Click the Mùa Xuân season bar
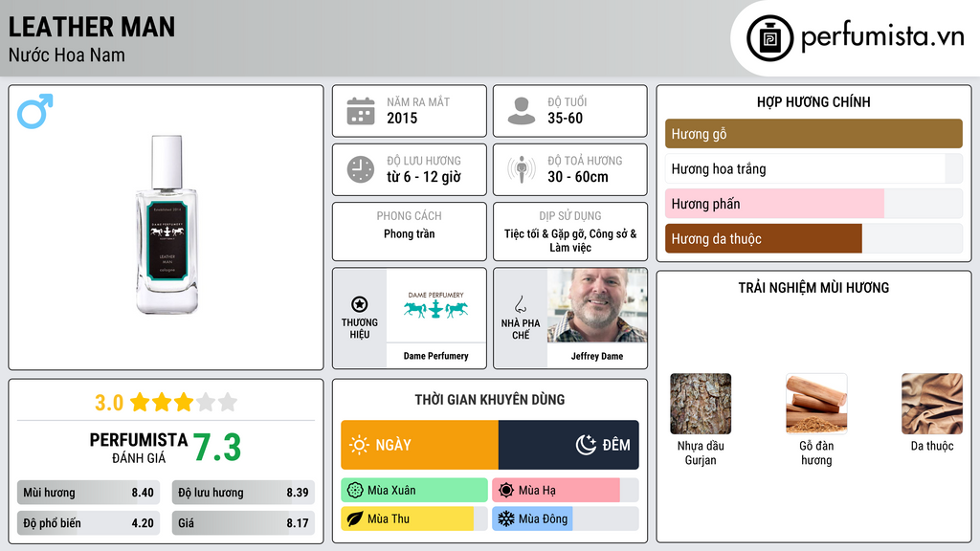This screenshot has height=551, width=980. click(414, 491)
